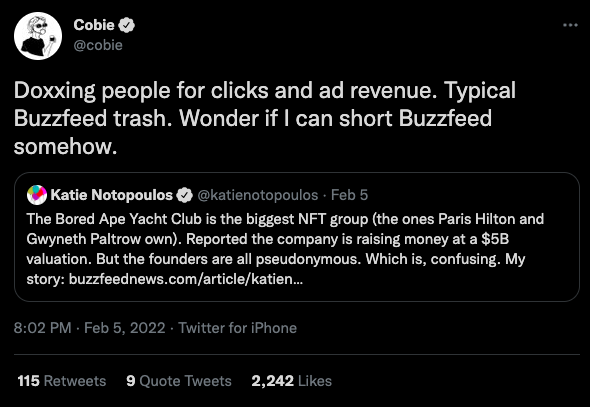Open the buzzfeednews.com article link
This screenshot has height=407, width=590.
(x=186, y=279)
